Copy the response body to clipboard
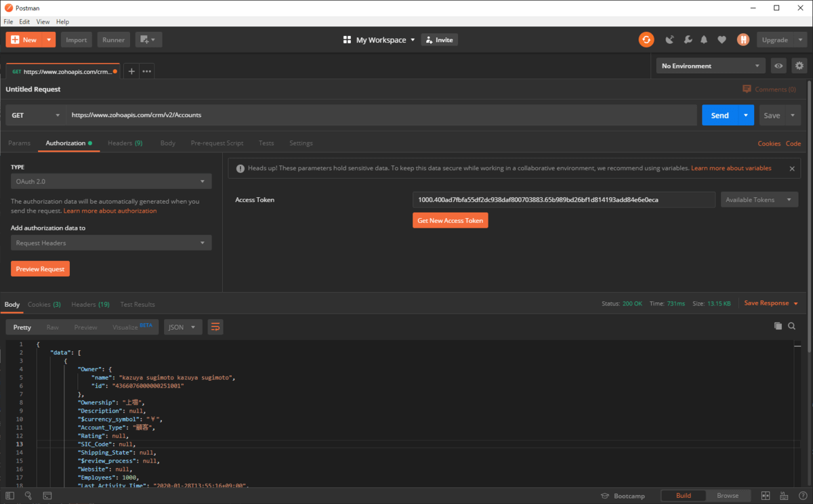The image size is (813, 504). tap(778, 326)
